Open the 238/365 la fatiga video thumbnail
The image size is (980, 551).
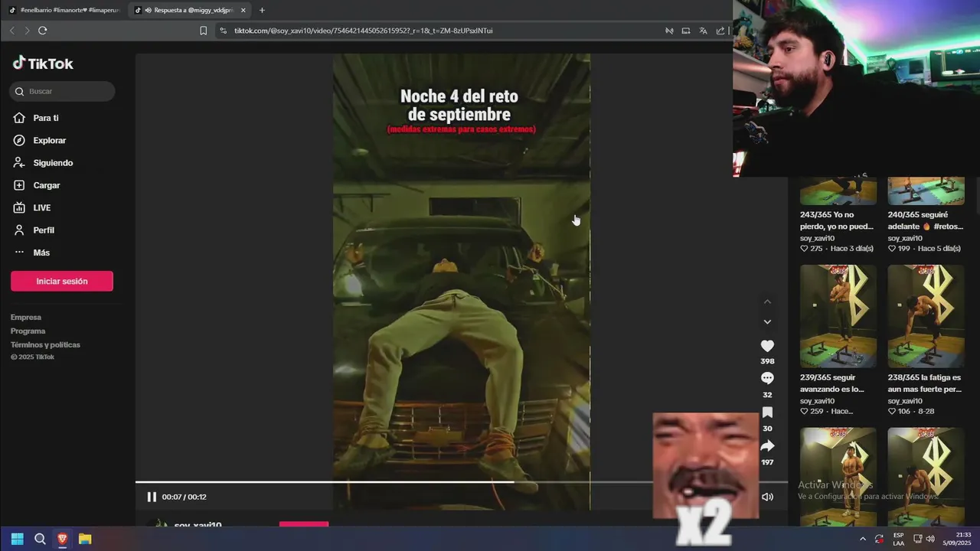926,316
